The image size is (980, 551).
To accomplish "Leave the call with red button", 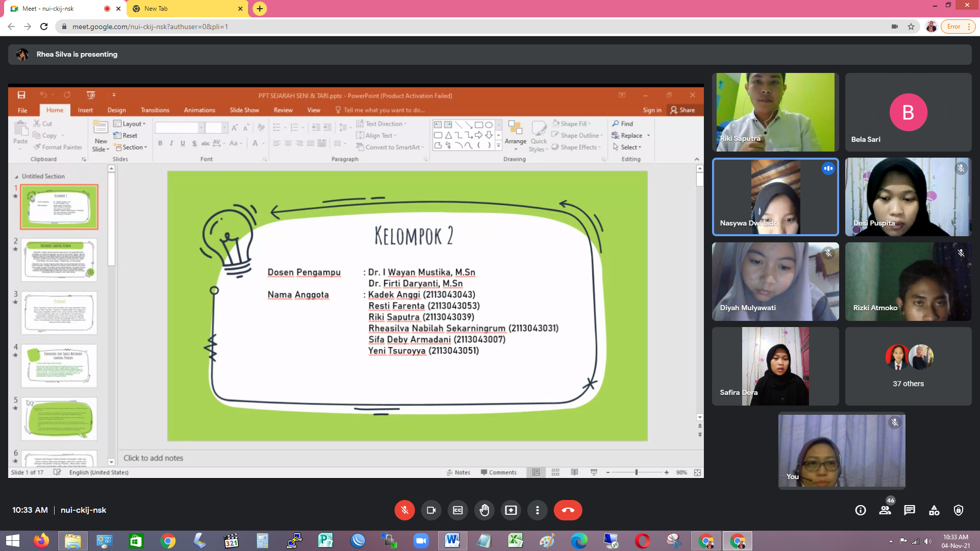I will click(x=568, y=510).
